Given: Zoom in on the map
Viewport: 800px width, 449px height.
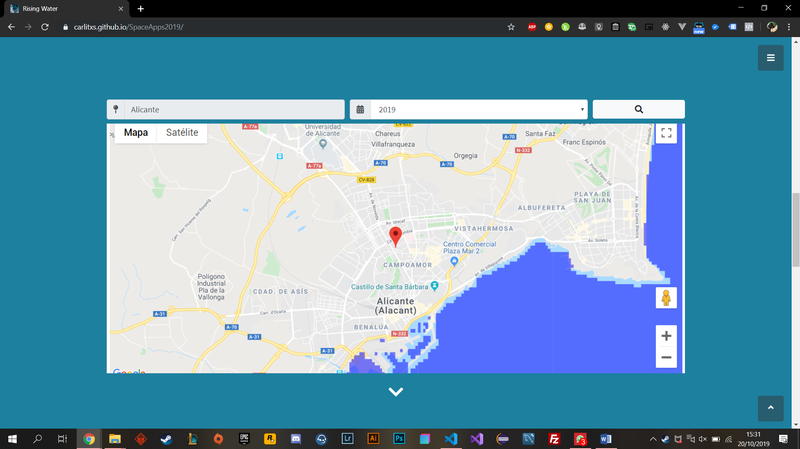Looking at the screenshot, I should [x=666, y=335].
